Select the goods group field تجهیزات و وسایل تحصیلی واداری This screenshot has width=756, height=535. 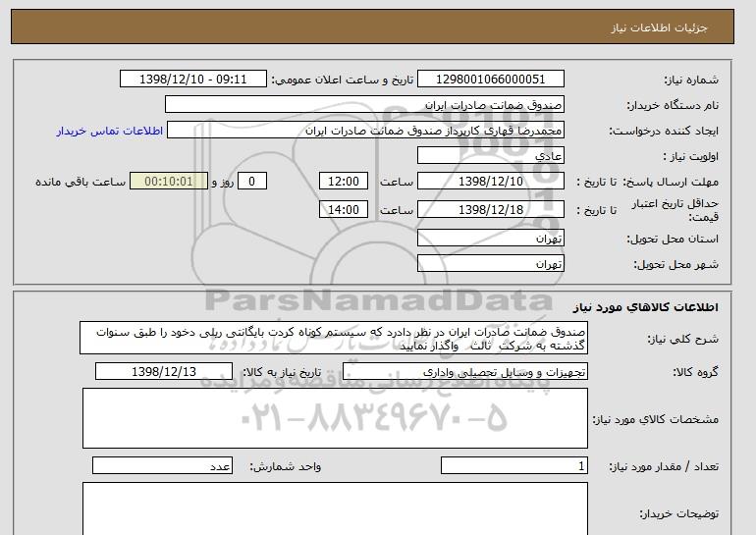point(465,372)
